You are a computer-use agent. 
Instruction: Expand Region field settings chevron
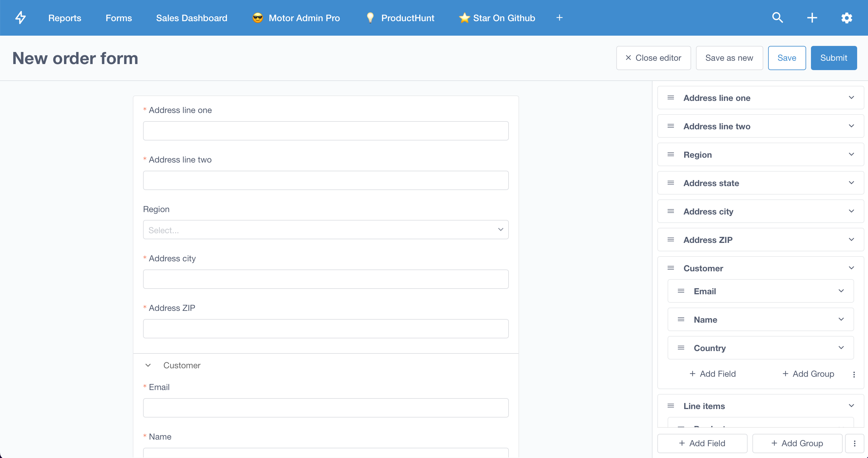point(851,154)
